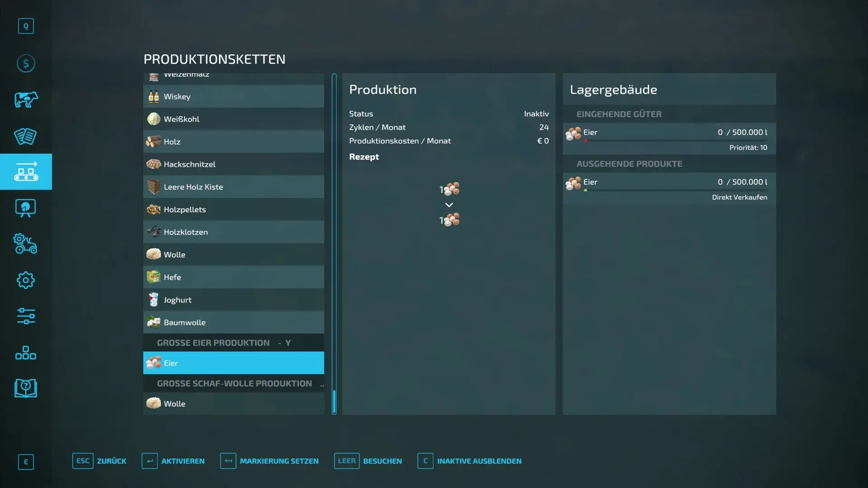
Task: Open the sliders adjustments icon page
Action: [26, 316]
